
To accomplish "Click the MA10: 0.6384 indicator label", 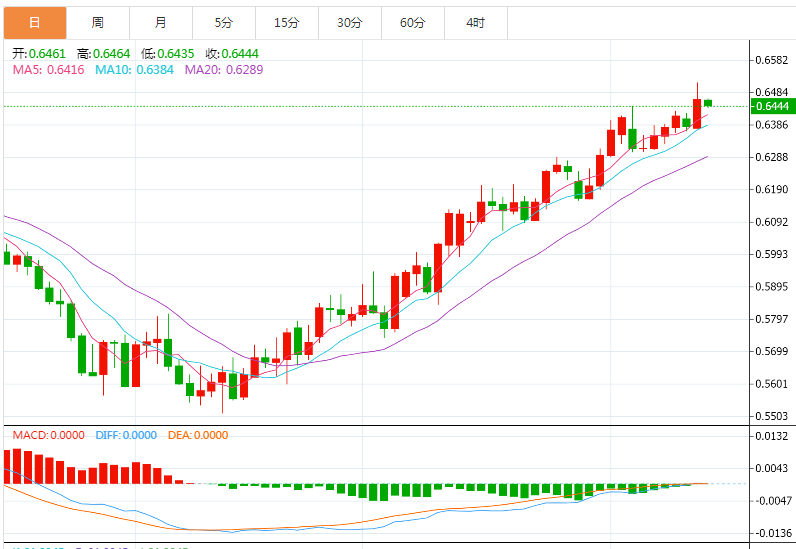I will pyautogui.click(x=135, y=70).
